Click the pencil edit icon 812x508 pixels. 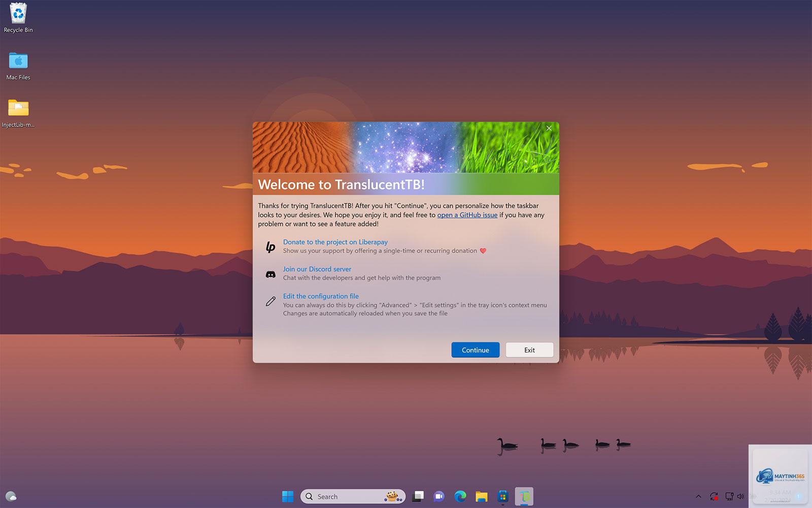(x=270, y=301)
